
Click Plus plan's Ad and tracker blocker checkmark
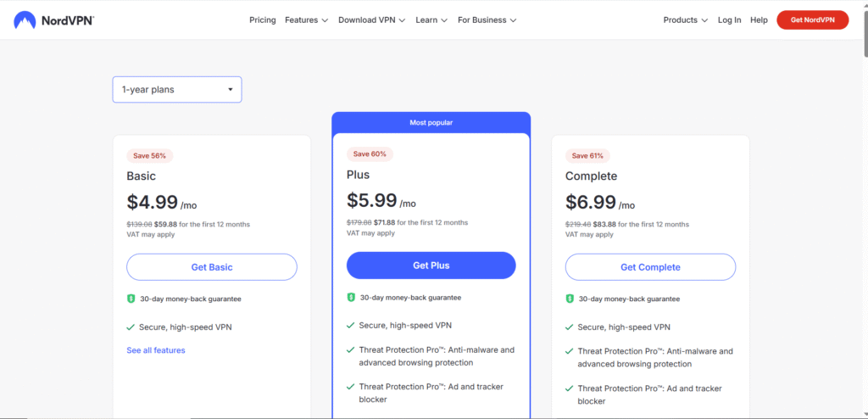(x=350, y=387)
